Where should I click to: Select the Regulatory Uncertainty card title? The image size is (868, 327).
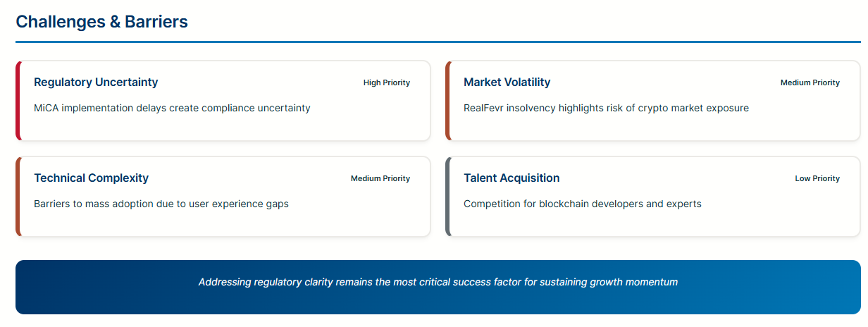click(96, 82)
